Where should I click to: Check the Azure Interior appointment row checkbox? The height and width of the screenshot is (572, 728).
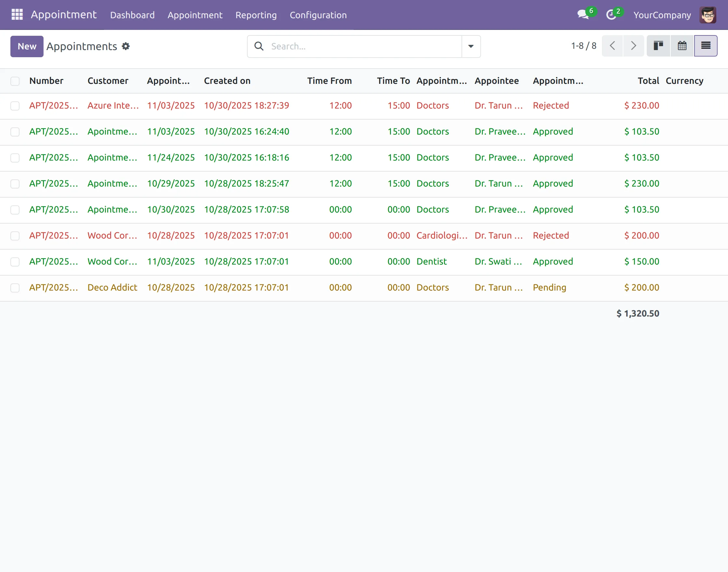coord(15,106)
